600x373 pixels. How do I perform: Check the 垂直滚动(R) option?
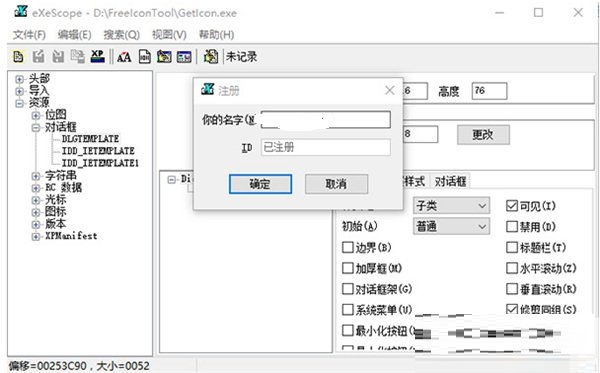[x=512, y=289]
